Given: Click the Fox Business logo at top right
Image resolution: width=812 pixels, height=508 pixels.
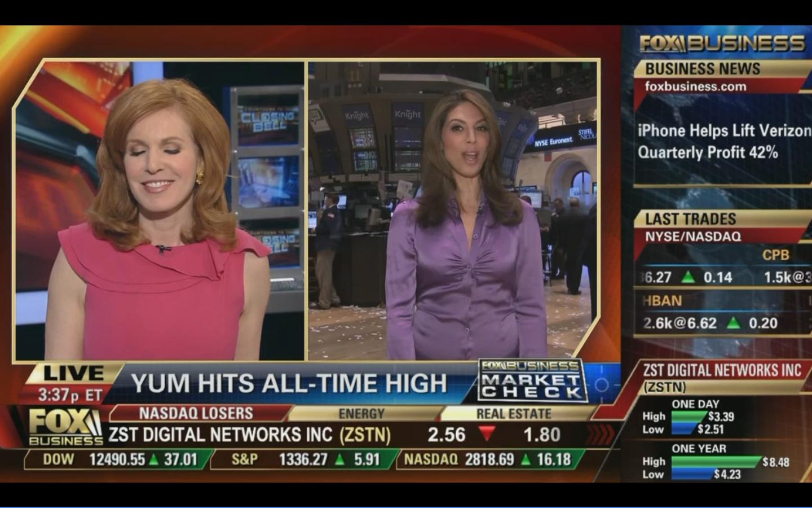Looking at the screenshot, I should (x=722, y=43).
